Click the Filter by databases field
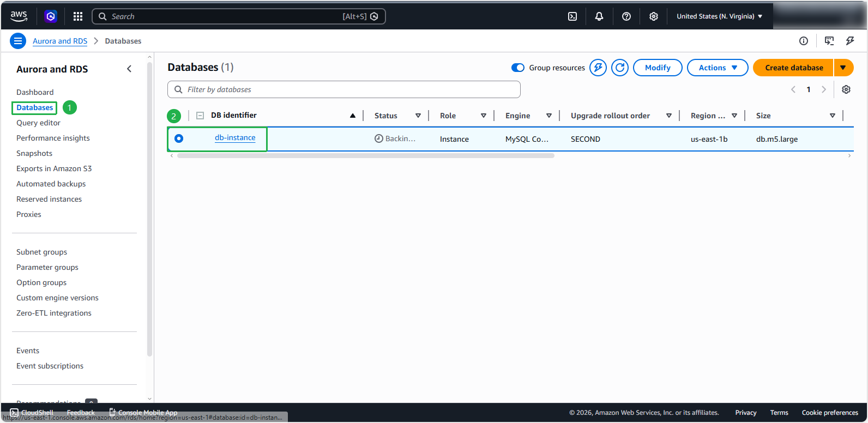The width and height of the screenshot is (868, 423). (x=344, y=89)
